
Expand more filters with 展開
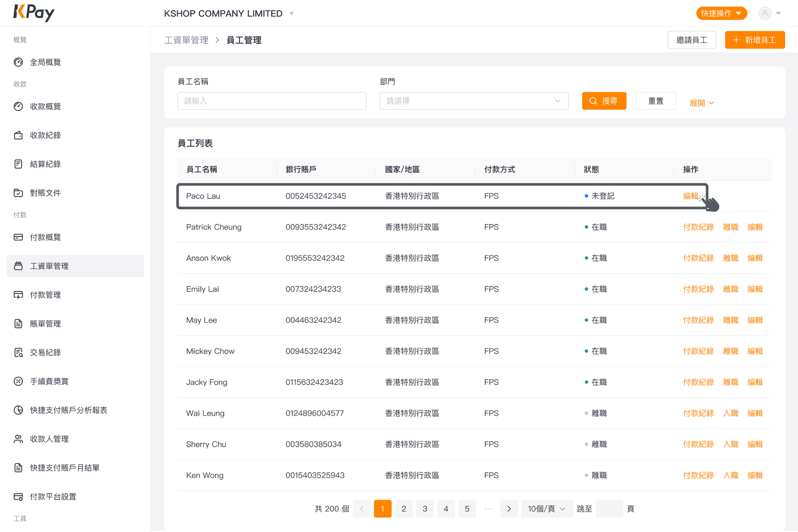coord(702,104)
